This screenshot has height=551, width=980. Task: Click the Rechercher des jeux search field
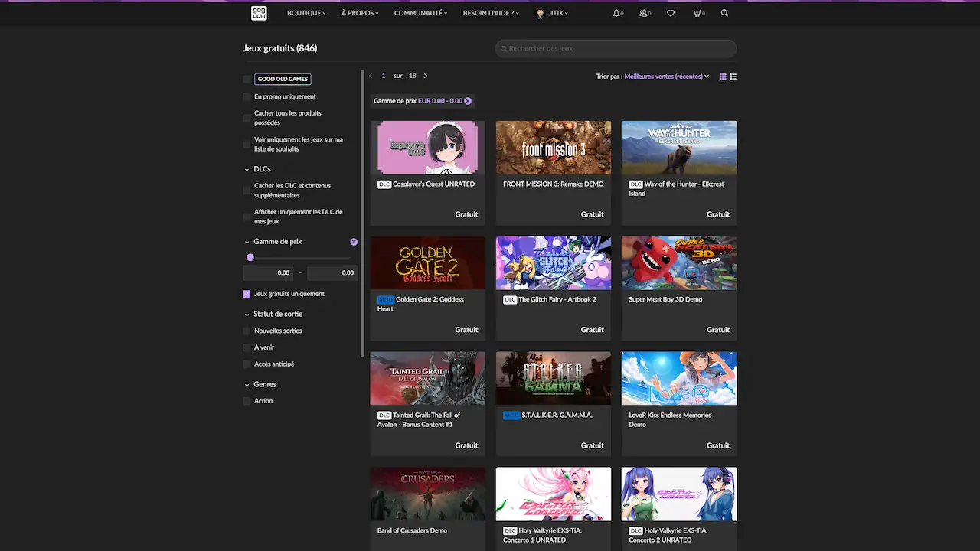click(616, 48)
